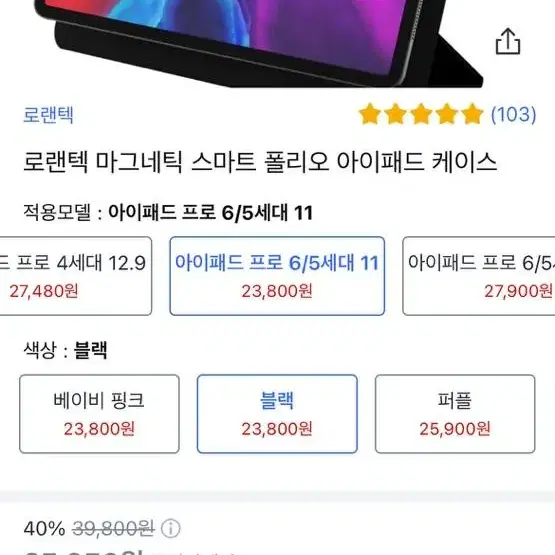Click the first gold rating star
Screen dimensions: 555x555
point(370,114)
